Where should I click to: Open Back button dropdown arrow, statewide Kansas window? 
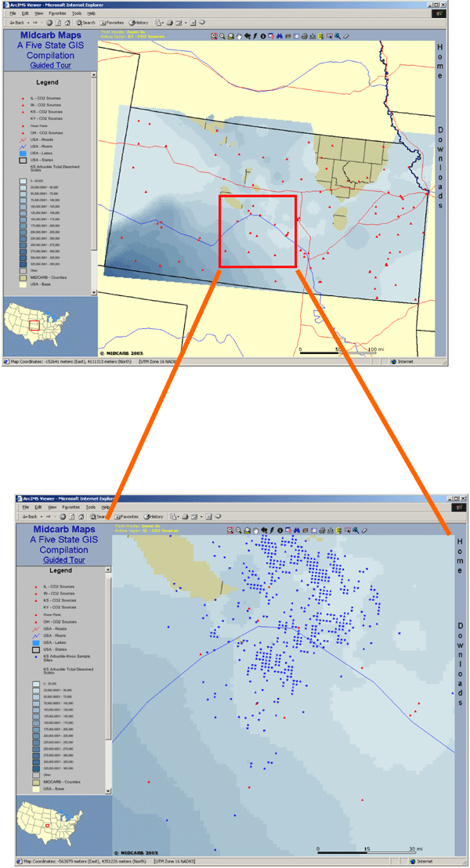pos(28,23)
